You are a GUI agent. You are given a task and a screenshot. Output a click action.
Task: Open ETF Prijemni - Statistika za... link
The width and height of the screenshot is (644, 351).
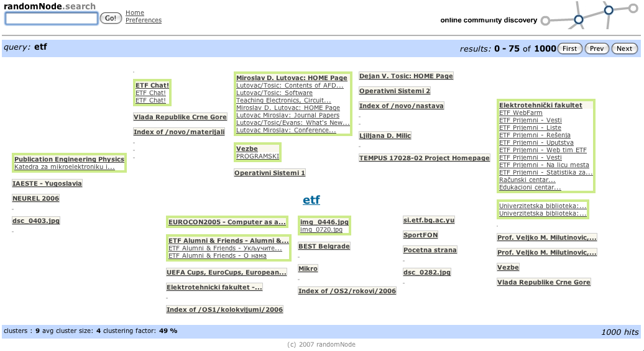pyautogui.click(x=546, y=173)
